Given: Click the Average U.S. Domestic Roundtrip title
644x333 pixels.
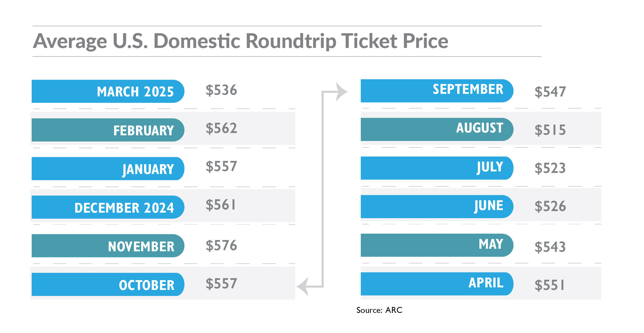Looking at the screenshot, I should pos(241,41).
